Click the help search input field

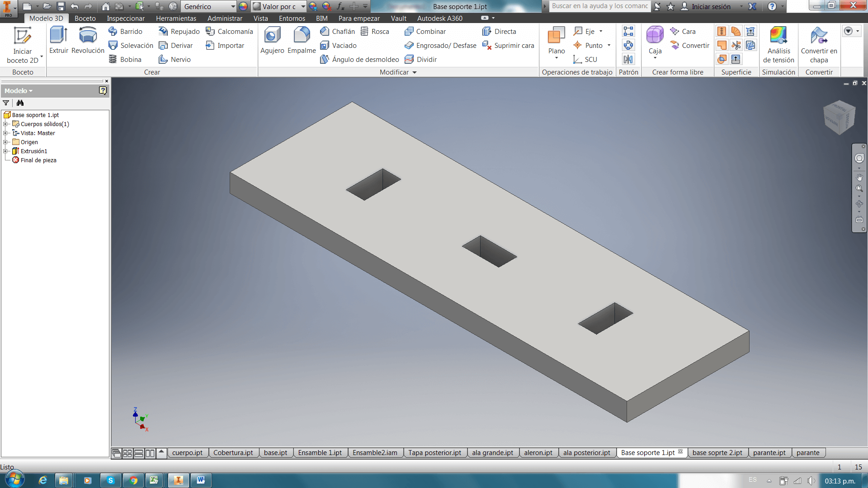point(599,6)
